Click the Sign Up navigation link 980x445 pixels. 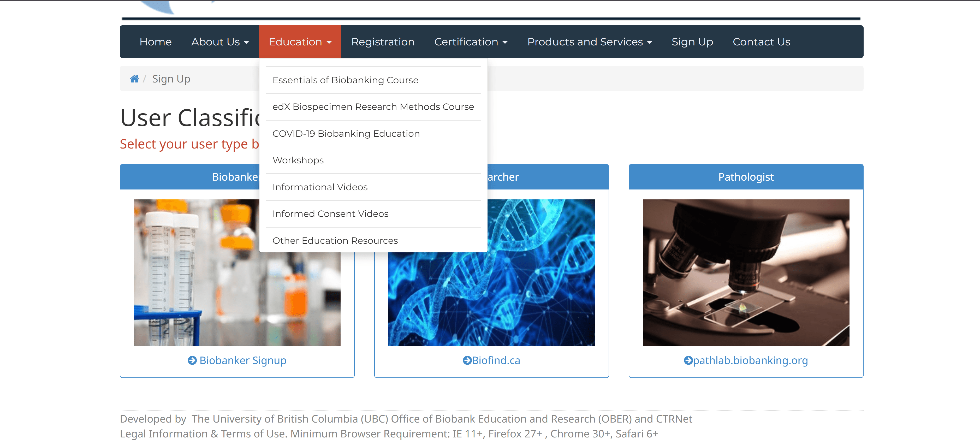tap(692, 42)
